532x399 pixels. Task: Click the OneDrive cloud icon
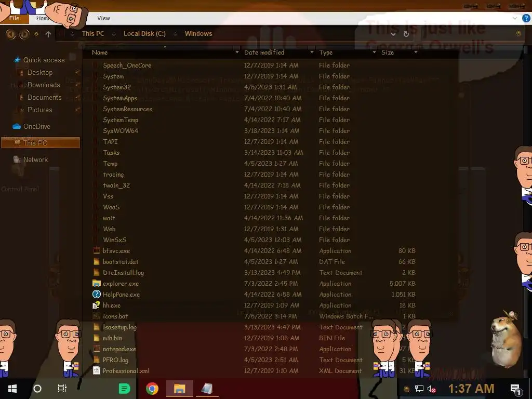click(17, 126)
